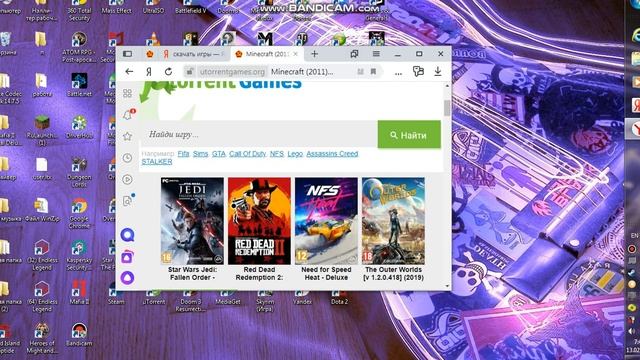Open the hamburger browser menu

pyautogui.click(x=376, y=54)
